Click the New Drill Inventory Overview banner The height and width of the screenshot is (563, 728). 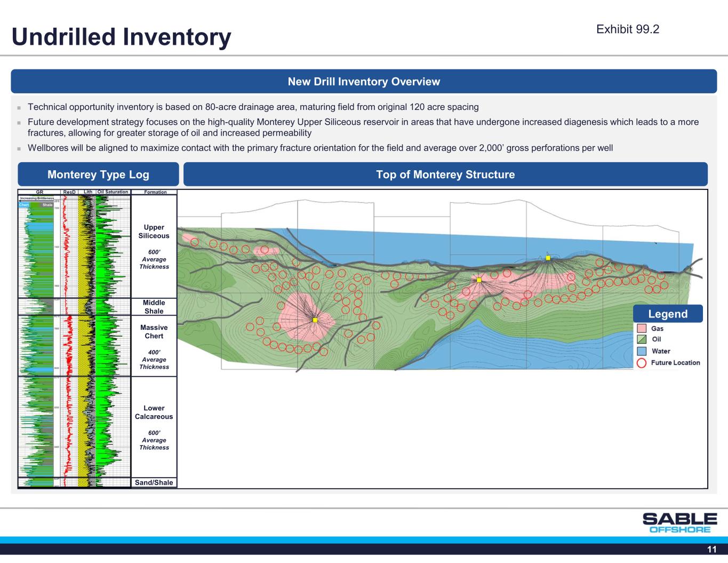tap(364, 82)
